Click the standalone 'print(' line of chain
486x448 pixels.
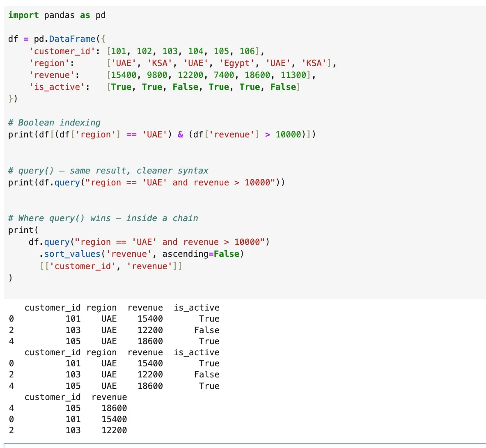tap(23, 230)
